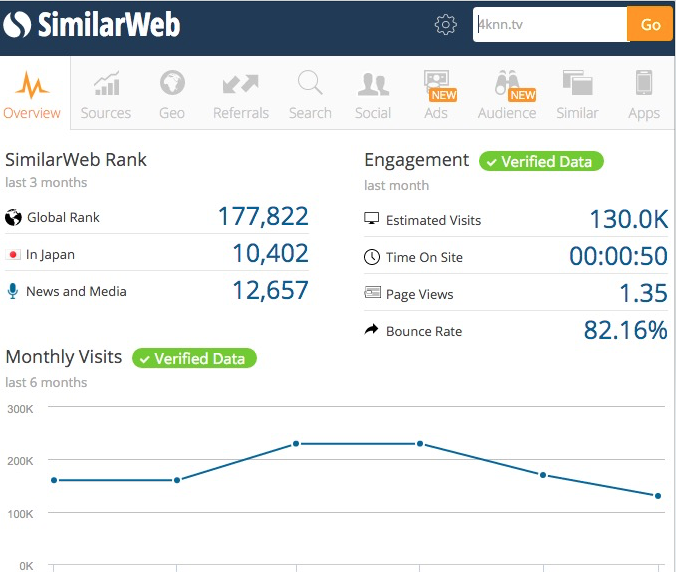Screen dimensions: 676x572
Task: Click the NEW badge on Ads
Action: (443, 95)
